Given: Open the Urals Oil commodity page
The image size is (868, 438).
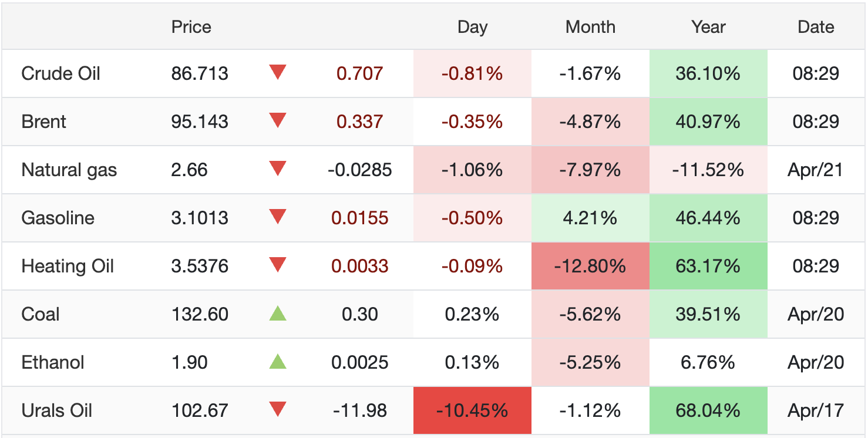Looking at the screenshot, I should pos(56,410).
